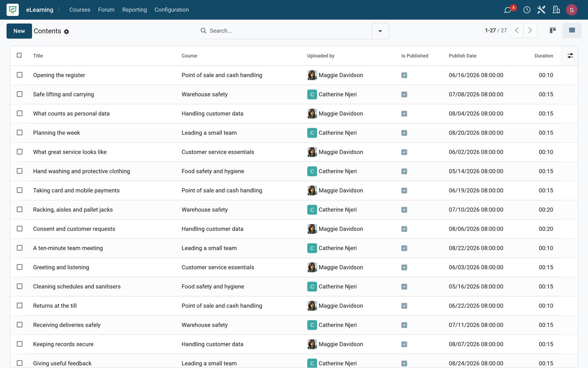Open optional columns adjust icon
This screenshot has height=368, width=588.
coord(570,56)
